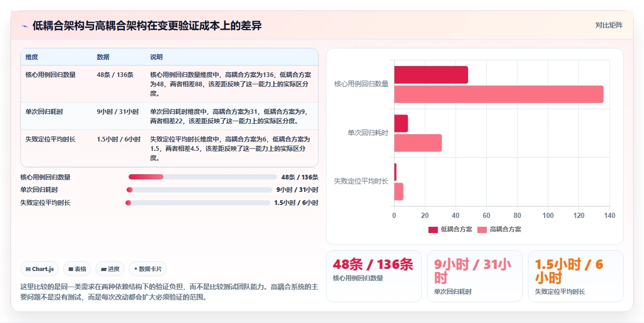
Task: Click the chart axis label 失败定位平均时长
Action: pyautogui.click(x=361, y=181)
